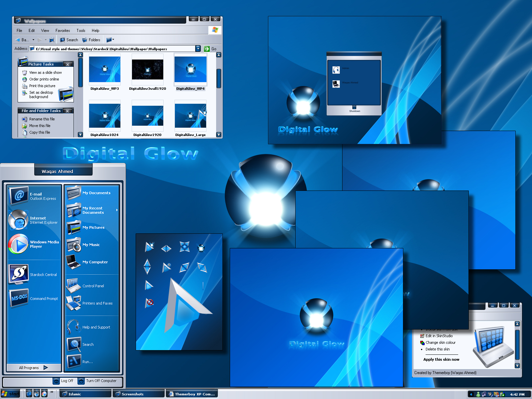Image resolution: width=532 pixels, height=399 pixels.
Task: Collapse the File and Folder Tasks panel
Action: click(67, 111)
